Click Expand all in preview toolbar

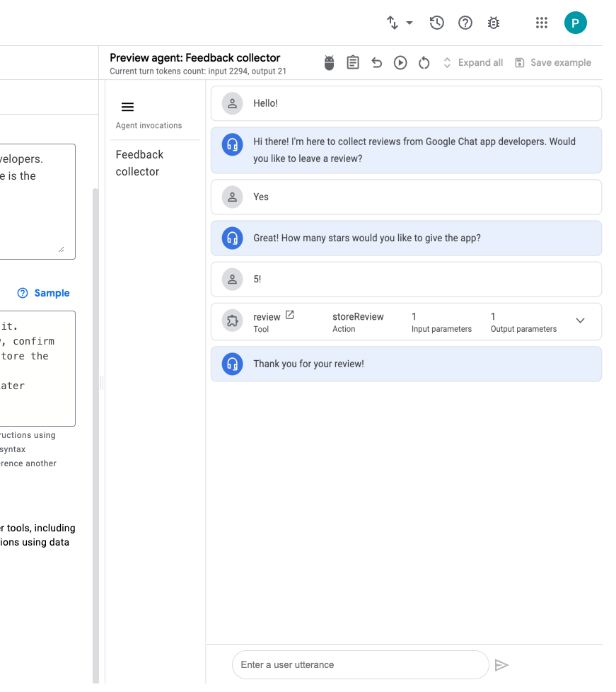point(473,63)
